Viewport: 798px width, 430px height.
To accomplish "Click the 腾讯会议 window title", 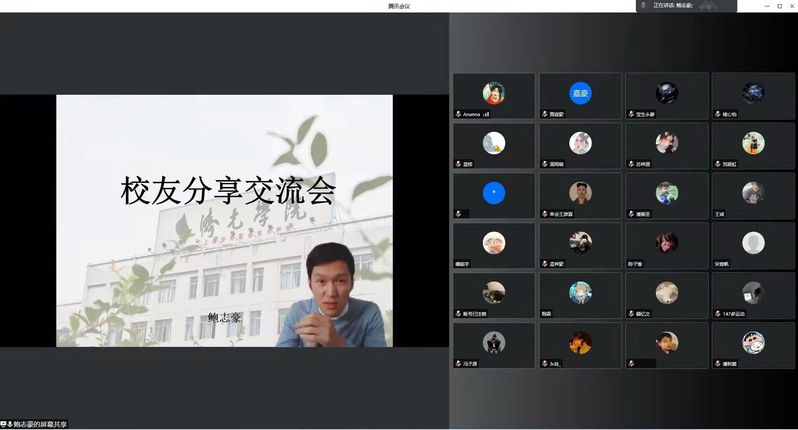I will (x=399, y=6).
